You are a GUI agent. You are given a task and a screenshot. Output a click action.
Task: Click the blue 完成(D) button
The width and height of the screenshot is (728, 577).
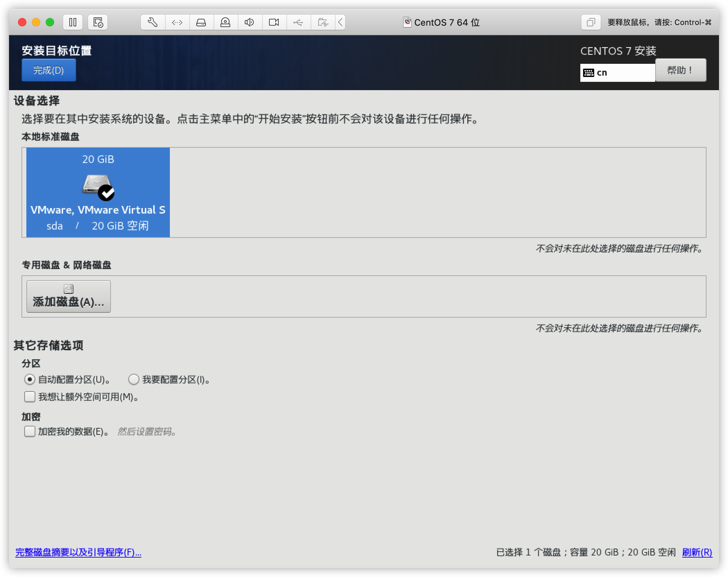click(x=49, y=70)
